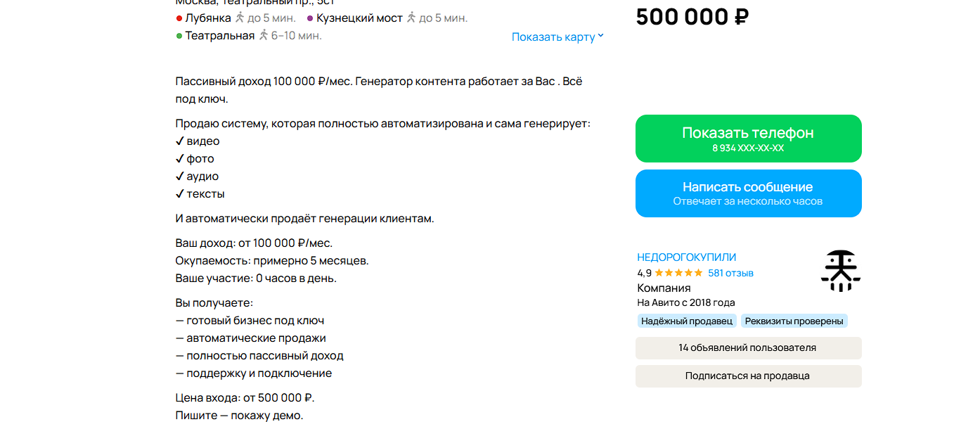Expand the map via Показать карту chevron

pos(601,36)
